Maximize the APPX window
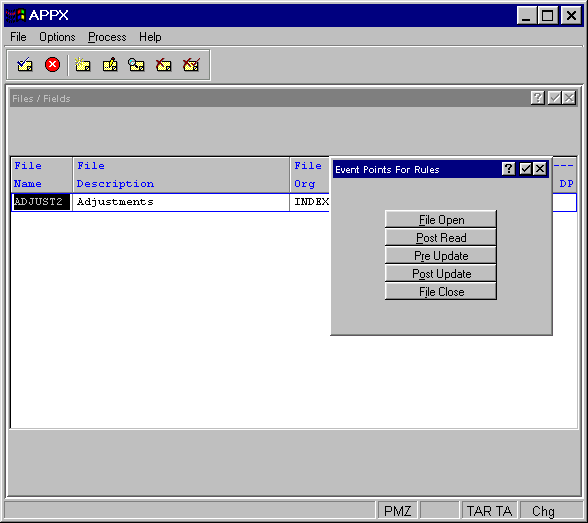This screenshot has width=588, height=523. pyautogui.click(x=547, y=15)
